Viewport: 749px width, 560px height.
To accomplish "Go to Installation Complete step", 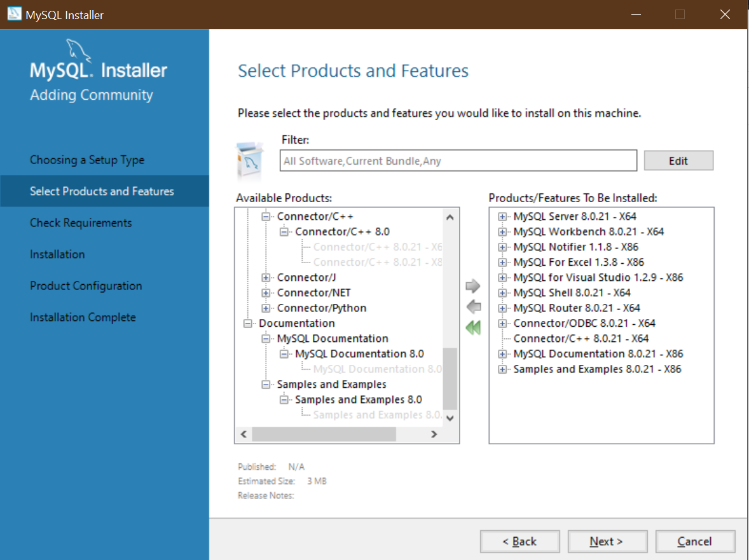I will 83,317.
